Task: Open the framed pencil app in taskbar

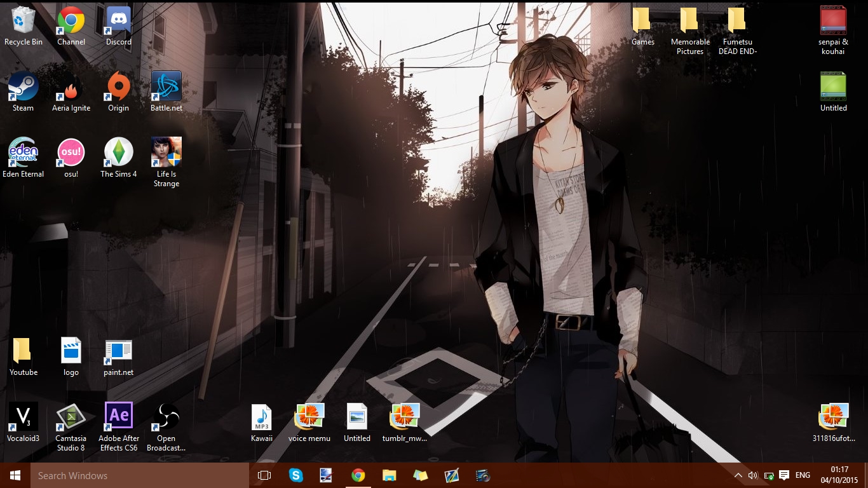Action: 452,475
